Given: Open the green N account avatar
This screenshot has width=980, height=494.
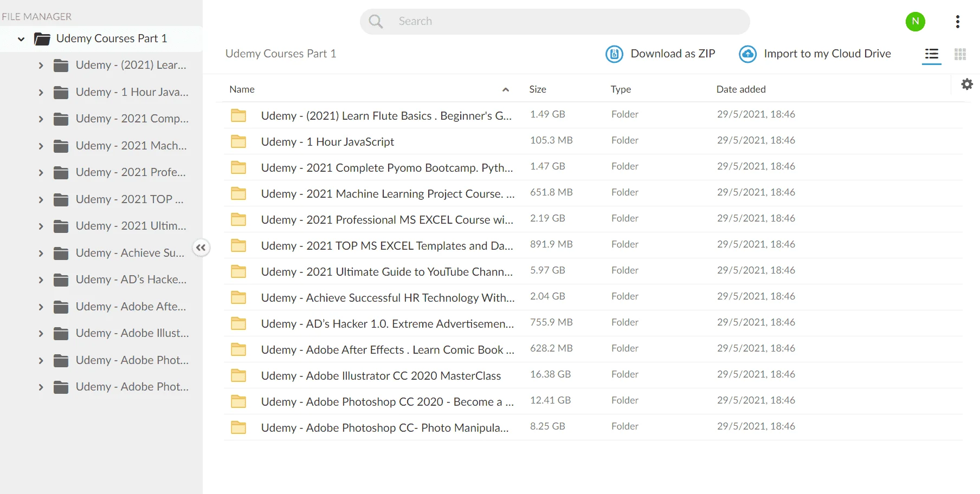Looking at the screenshot, I should (915, 22).
